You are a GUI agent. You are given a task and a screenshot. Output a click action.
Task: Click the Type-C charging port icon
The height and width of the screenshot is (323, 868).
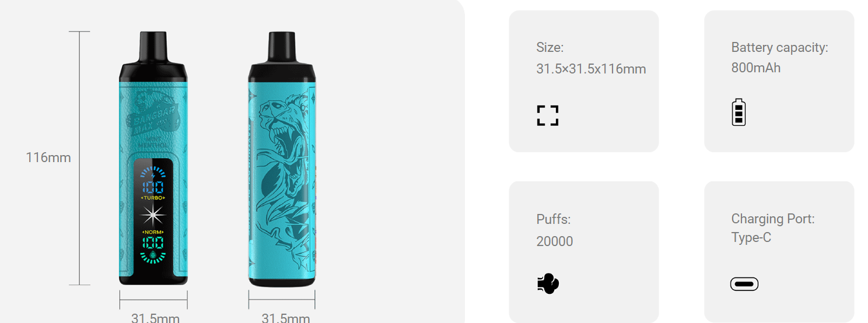tap(744, 284)
